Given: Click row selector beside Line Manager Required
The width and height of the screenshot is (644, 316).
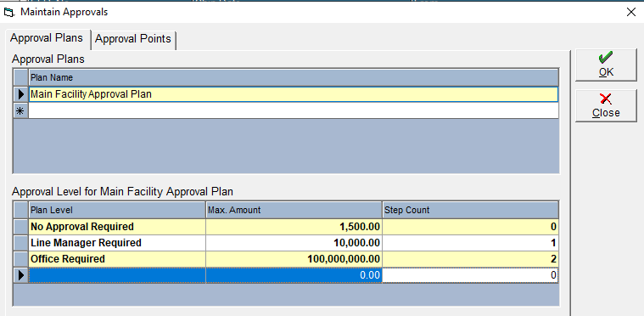Looking at the screenshot, I should coord(21,243).
